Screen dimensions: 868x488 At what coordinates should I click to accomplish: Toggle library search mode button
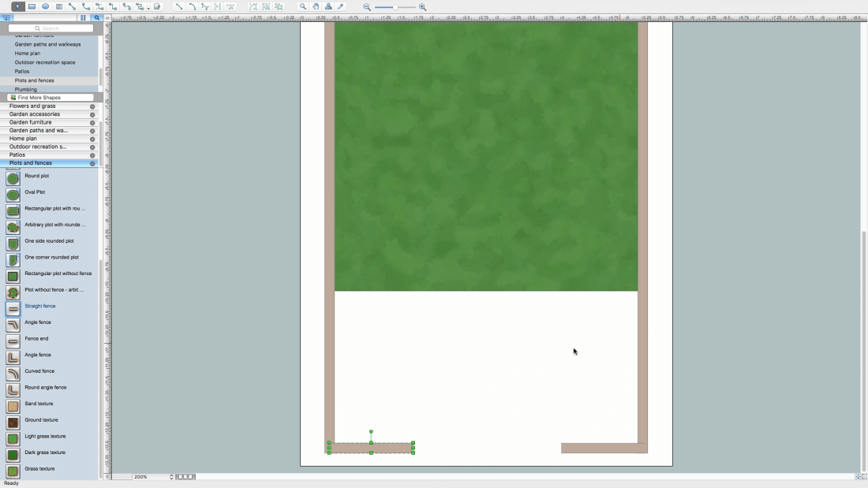pos(97,17)
